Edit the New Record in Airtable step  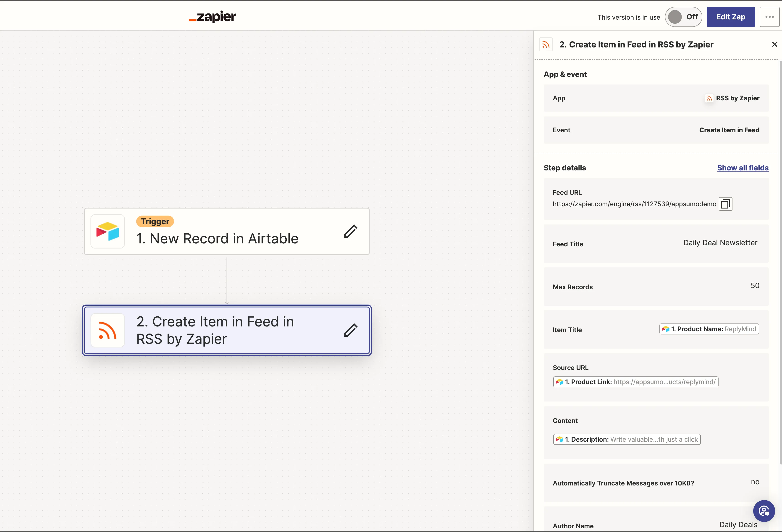[x=351, y=231]
